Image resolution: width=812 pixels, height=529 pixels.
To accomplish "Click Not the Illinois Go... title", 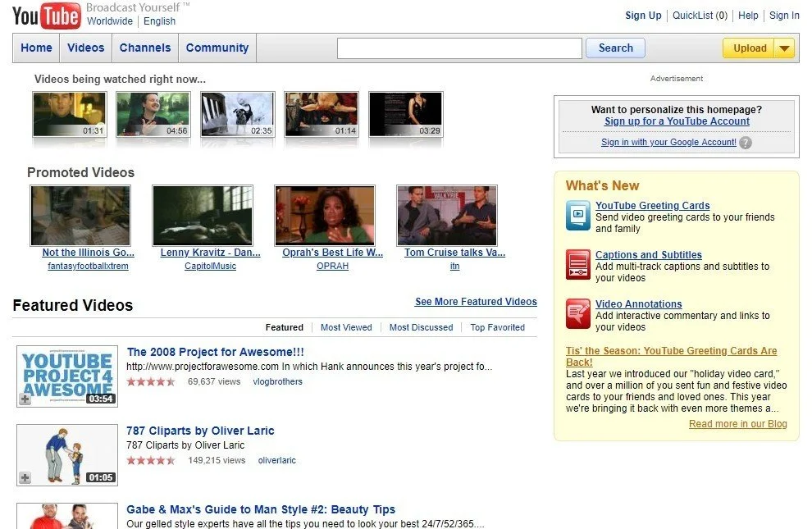I will pyautogui.click(x=88, y=253).
